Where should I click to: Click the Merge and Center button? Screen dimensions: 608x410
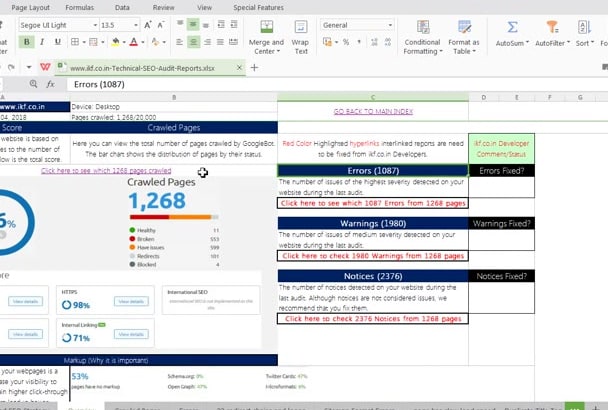pos(265,28)
